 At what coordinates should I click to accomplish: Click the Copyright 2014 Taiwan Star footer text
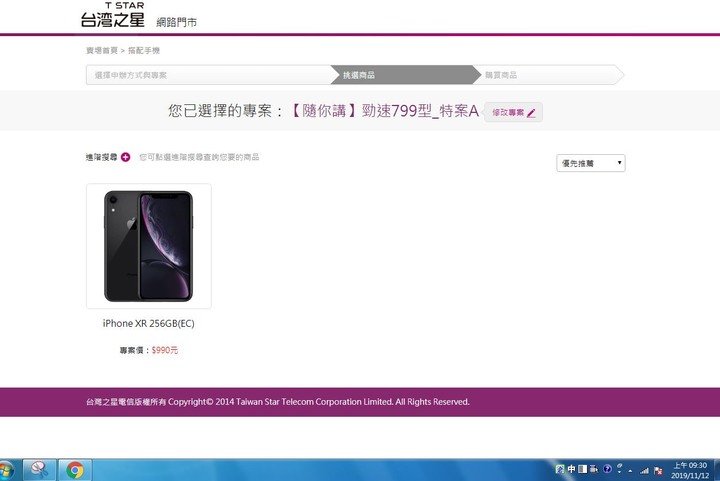(x=278, y=402)
